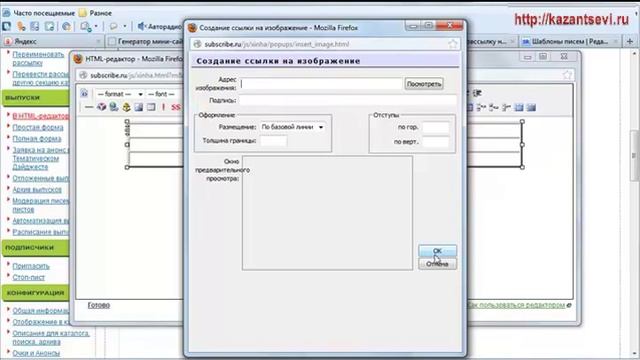Open Описание для каталога link

pyautogui.click(x=51, y=337)
